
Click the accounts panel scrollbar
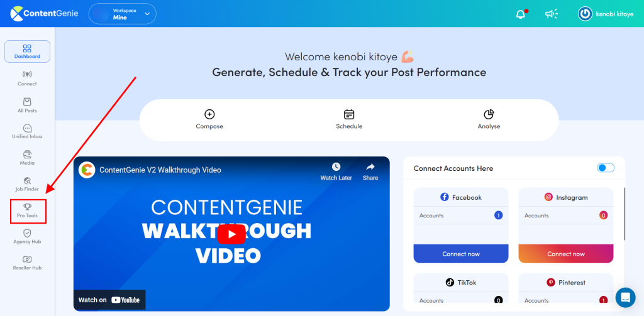pos(625,214)
